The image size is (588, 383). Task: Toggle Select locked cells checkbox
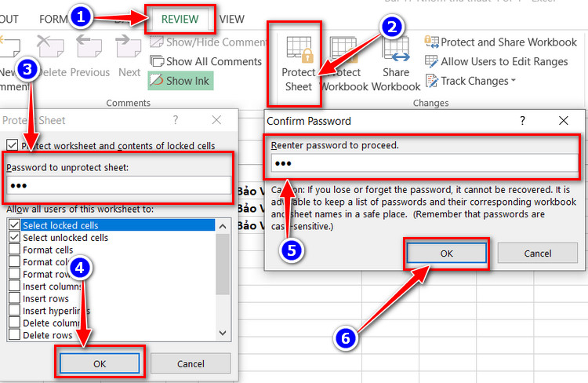[14, 225]
